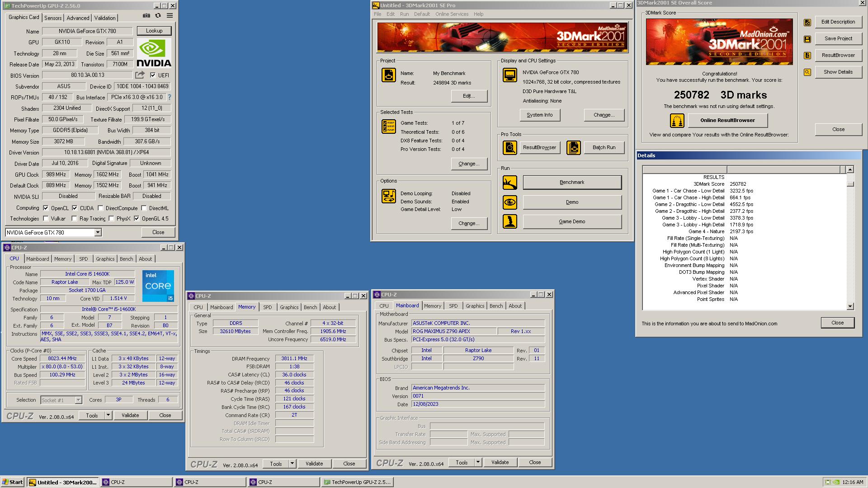
Task: Open the Run menu in 3DMark2001
Action: pos(404,14)
